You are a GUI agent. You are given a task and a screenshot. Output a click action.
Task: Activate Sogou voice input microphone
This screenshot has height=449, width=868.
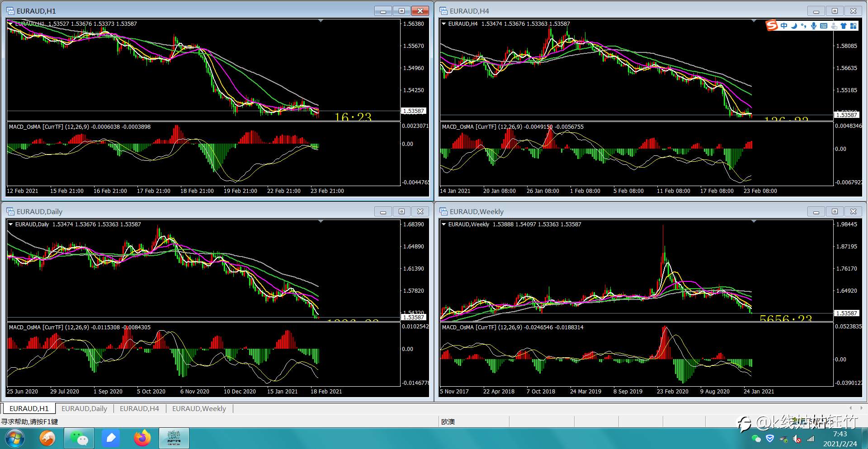[814, 26]
